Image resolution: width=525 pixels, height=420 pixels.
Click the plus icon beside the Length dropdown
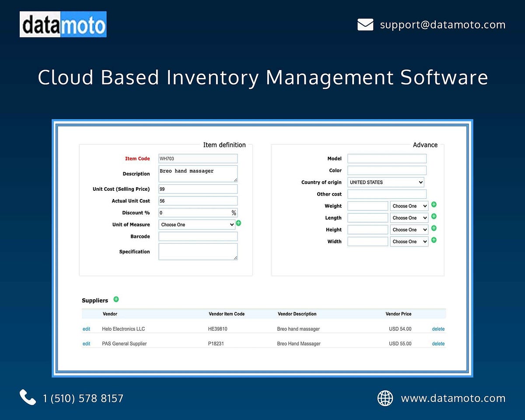point(434,216)
